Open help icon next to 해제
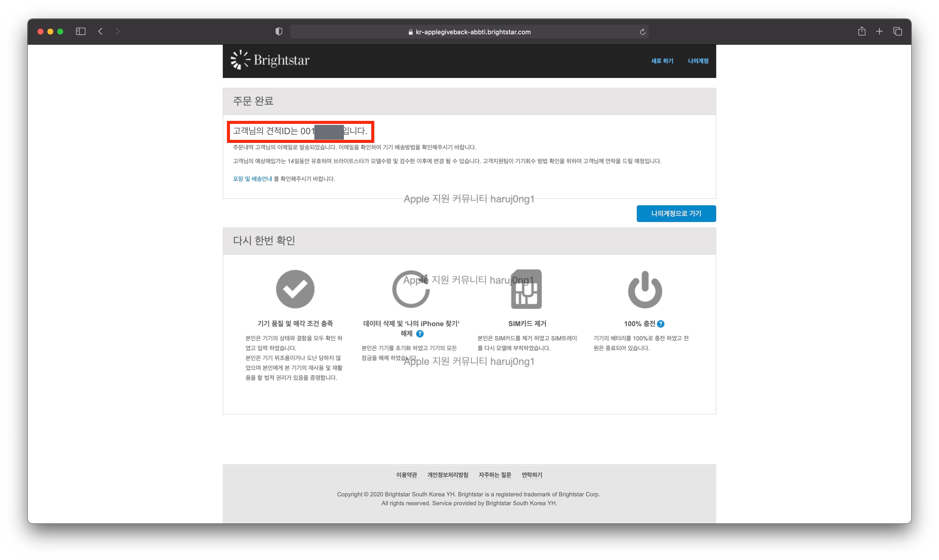 (420, 334)
